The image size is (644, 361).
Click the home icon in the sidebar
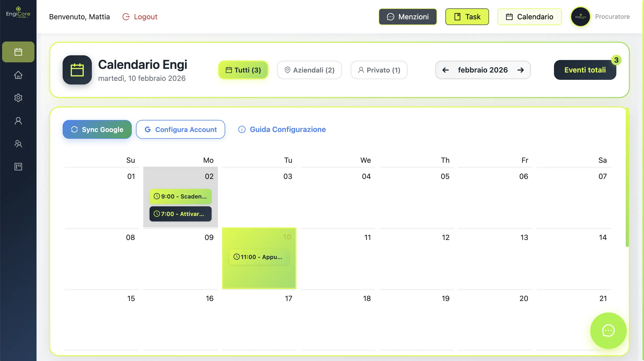coord(18,75)
